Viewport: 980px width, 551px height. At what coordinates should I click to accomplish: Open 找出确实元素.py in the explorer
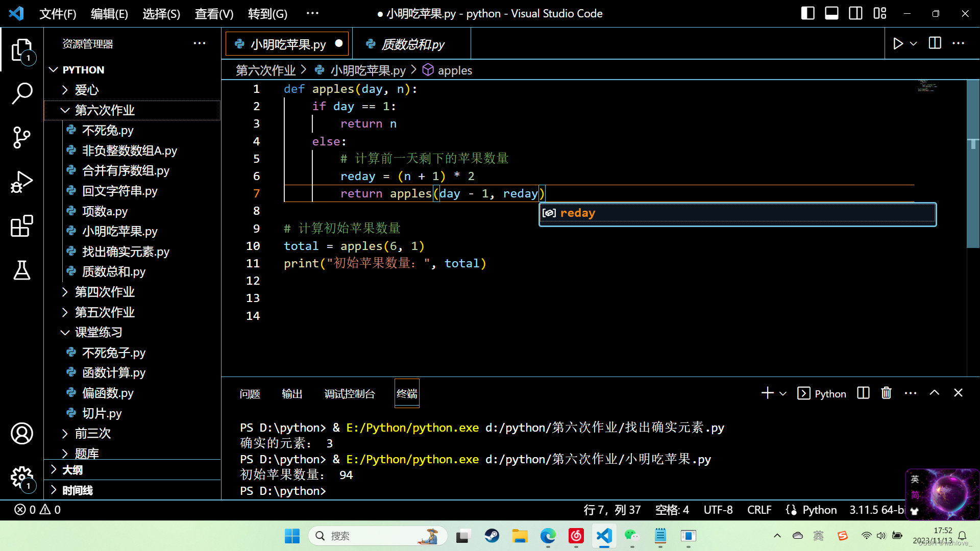coord(126,252)
